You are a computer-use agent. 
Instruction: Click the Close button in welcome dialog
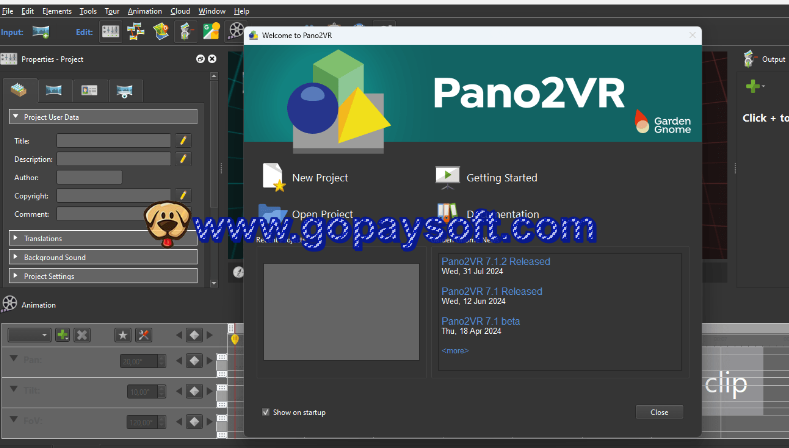click(x=659, y=412)
